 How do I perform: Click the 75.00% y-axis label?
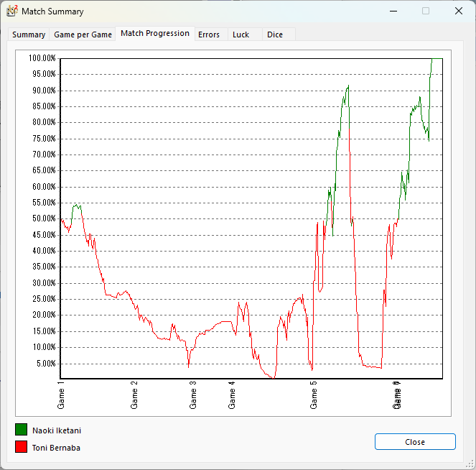point(44,139)
